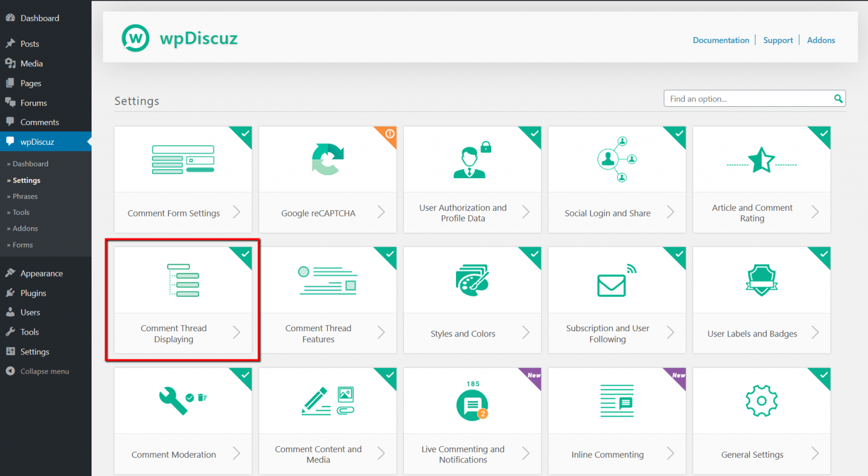
Task: Go to Appearance in the sidebar
Action: [46, 274]
